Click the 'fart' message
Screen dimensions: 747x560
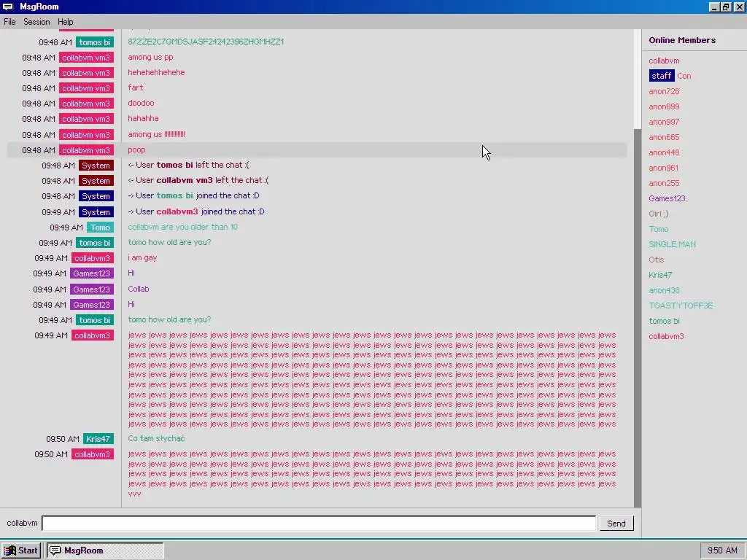click(x=135, y=87)
